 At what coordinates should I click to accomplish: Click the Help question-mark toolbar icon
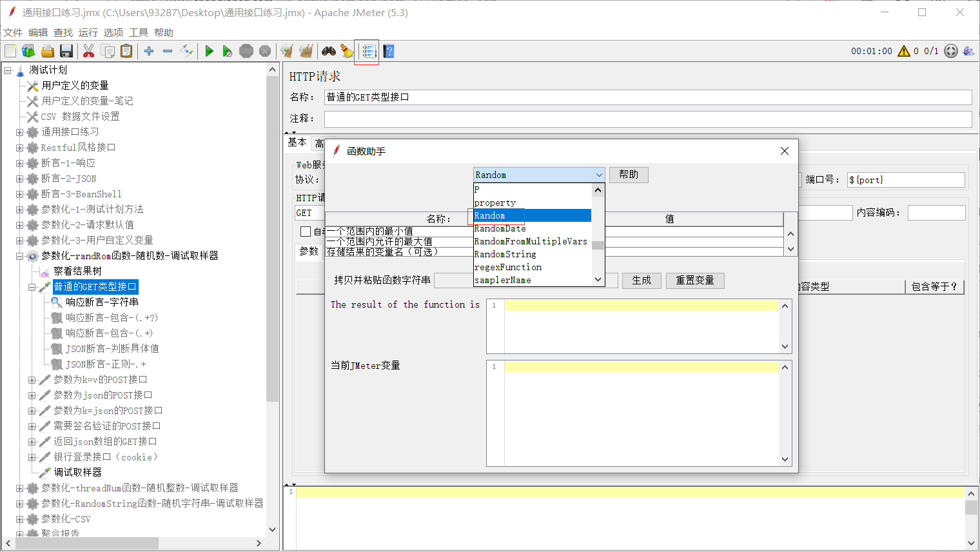coord(388,51)
